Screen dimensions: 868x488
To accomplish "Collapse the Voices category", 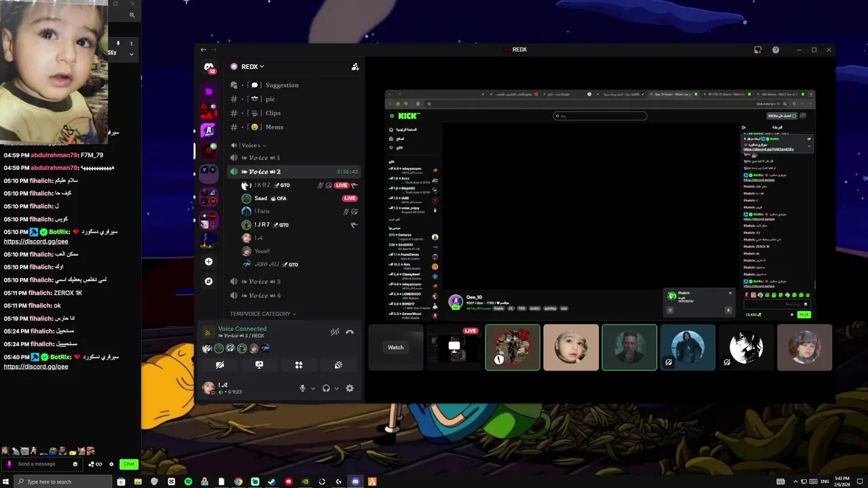I will click(249, 146).
